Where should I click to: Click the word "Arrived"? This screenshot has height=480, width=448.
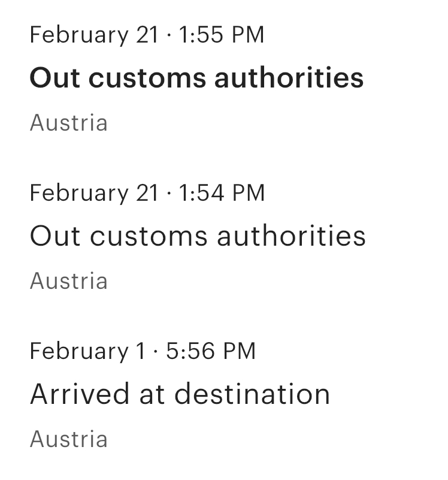pyautogui.click(x=80, y=394)
